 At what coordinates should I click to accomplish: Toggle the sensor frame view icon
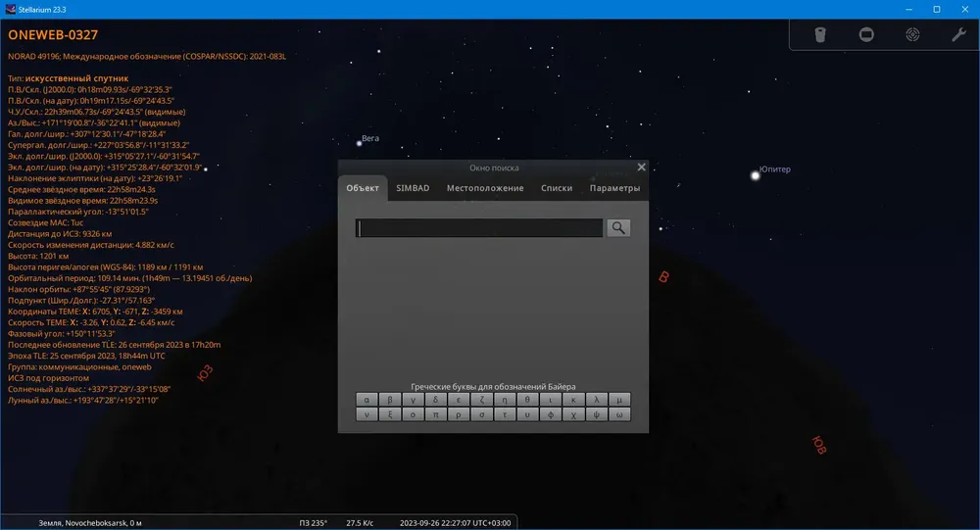[x=866, y=34]
